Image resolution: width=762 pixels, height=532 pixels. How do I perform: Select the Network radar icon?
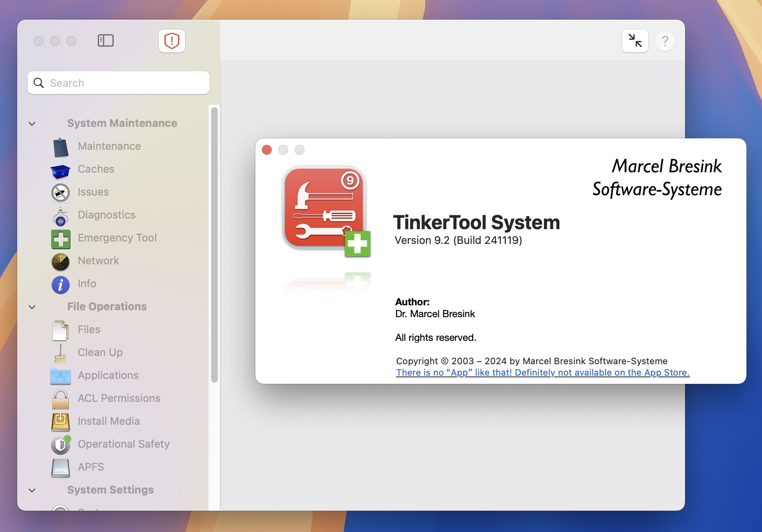pyautogui.click(x=61, y=262)
